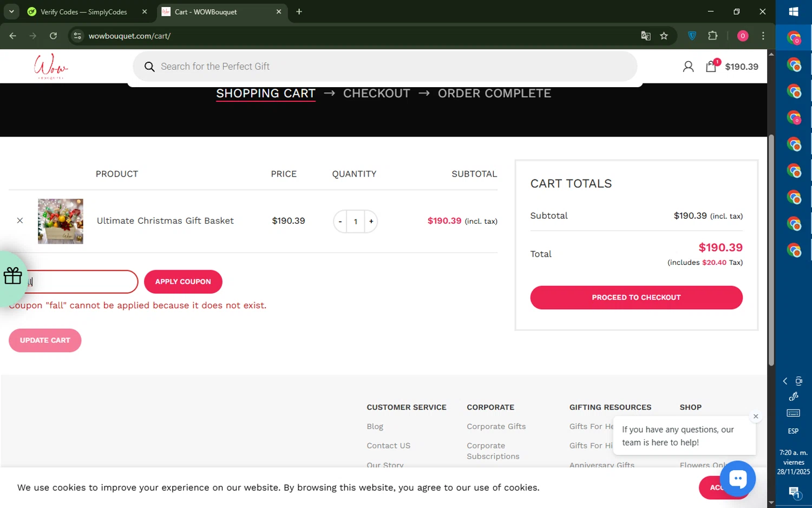812x508 pixels.
Task: Click the WOW Bouquet logo
Action: click(x=51, y=67)
